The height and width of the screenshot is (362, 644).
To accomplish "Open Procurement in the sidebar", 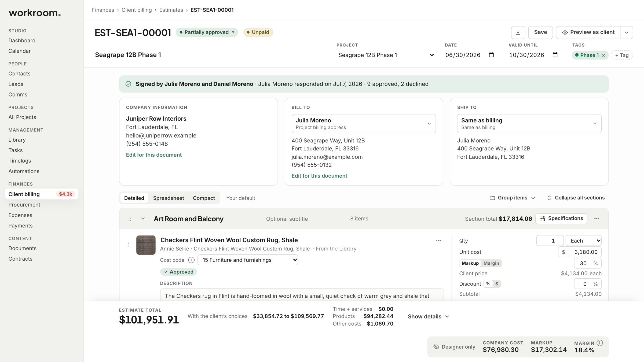I will (x=24, y=205).
